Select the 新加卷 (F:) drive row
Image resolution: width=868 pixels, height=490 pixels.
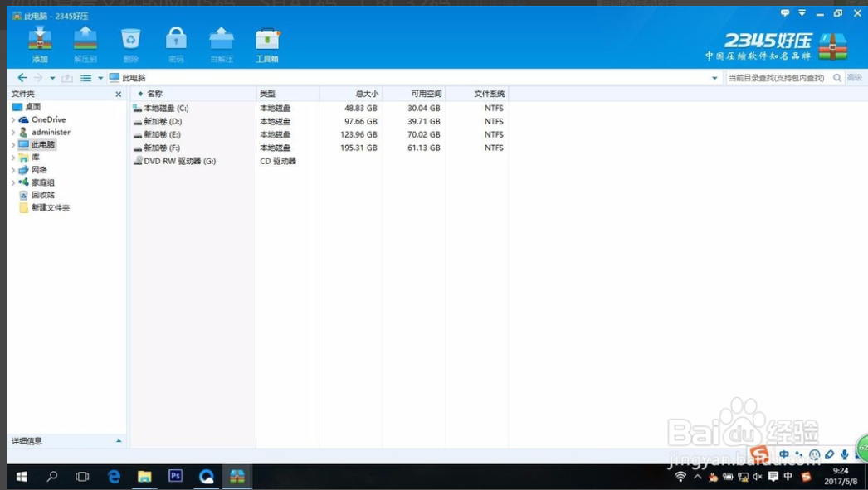click(x=319, y=148)
